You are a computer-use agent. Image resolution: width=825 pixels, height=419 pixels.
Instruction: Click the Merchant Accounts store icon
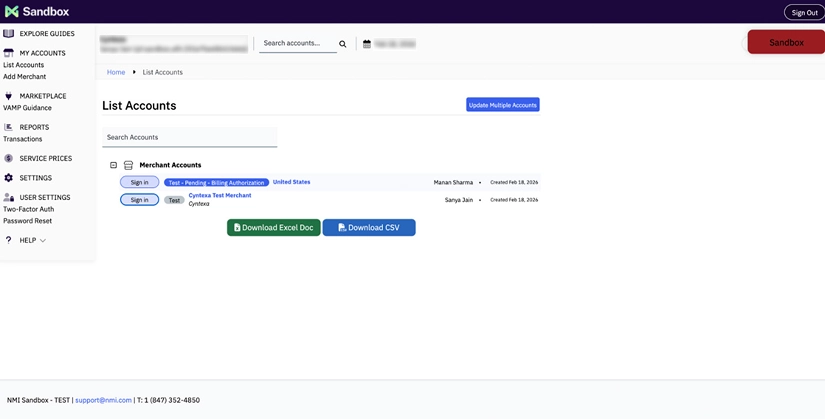pos(128,165)
